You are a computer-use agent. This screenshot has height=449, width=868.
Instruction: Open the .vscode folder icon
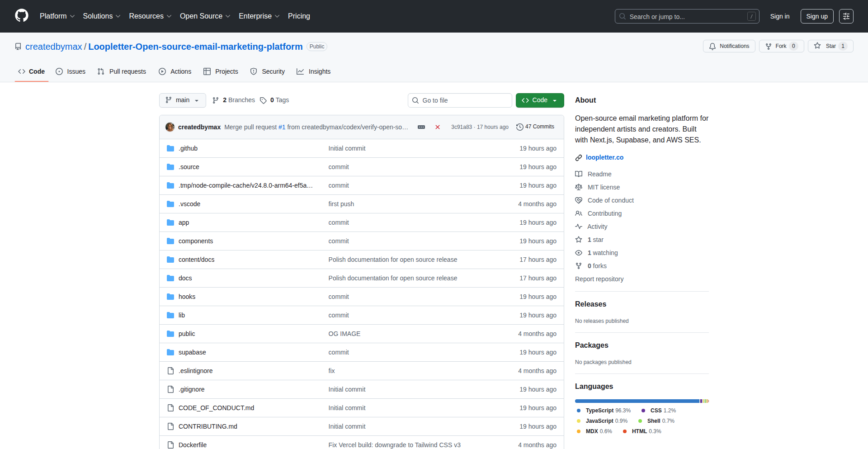point(170,204)
